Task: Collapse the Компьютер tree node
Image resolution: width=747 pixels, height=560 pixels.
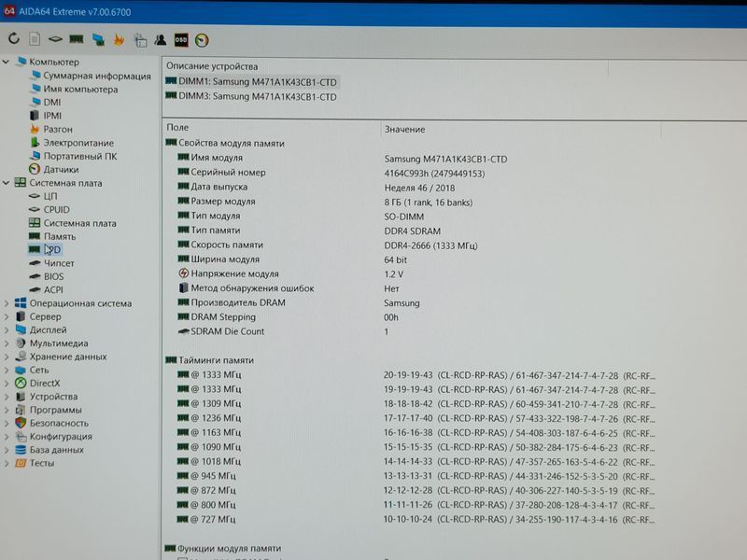Action: (x=6, y=62)
